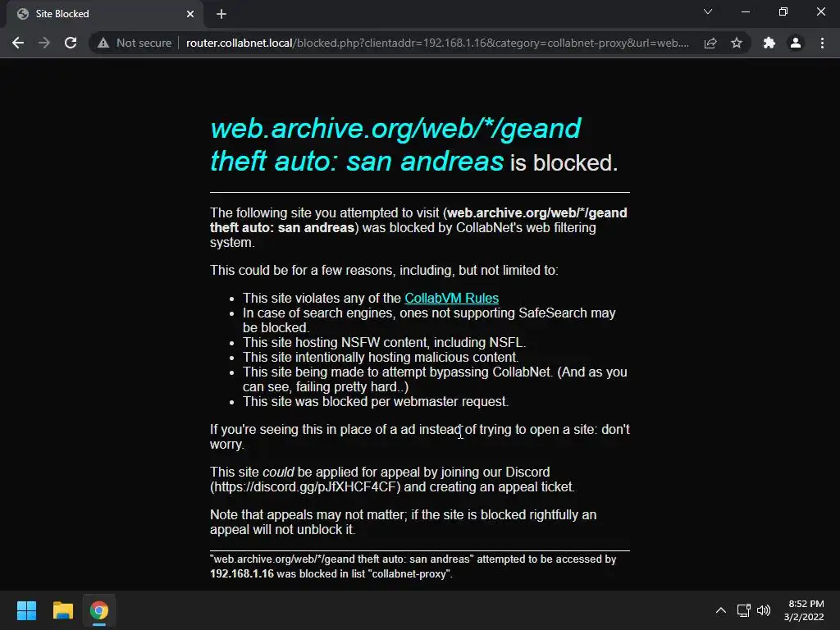Open the clock showing 8:52 PM
The width and height of the screenshot is (840, 630).
(x=804, y=610)
